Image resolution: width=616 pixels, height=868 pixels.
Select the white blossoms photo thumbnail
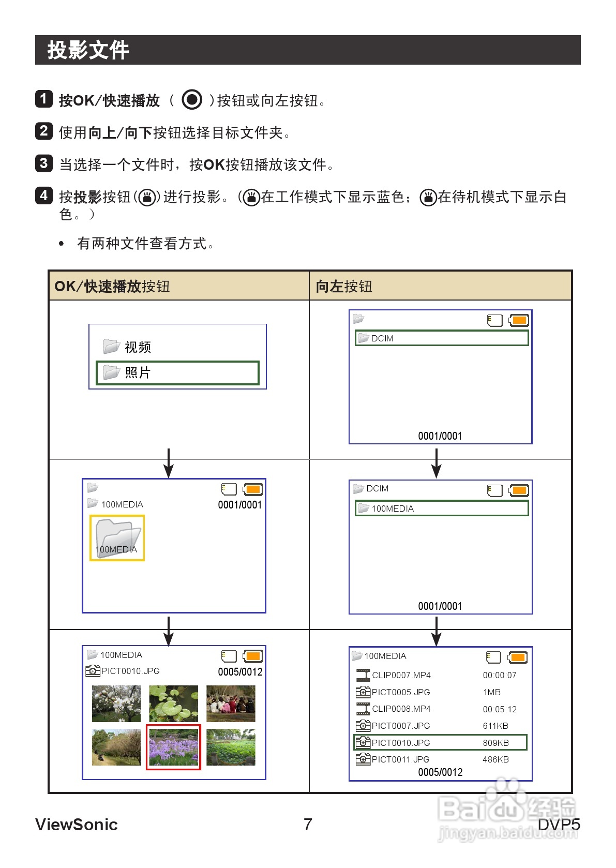116,704
